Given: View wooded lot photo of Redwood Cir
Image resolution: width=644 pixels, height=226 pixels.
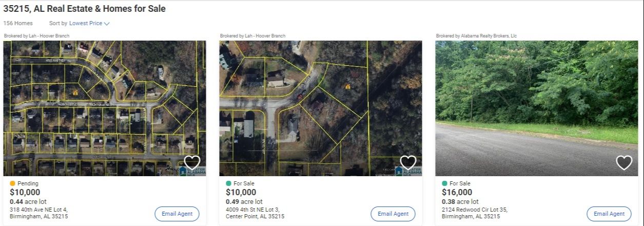Looking at the screenshot, I should [537, 108].
